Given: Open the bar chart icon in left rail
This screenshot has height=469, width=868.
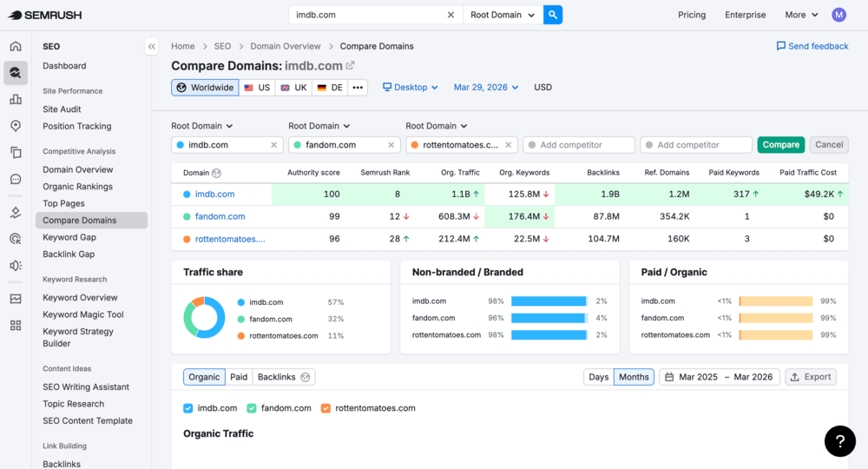Looking at the screenshot, I should [x=16, y=99].
